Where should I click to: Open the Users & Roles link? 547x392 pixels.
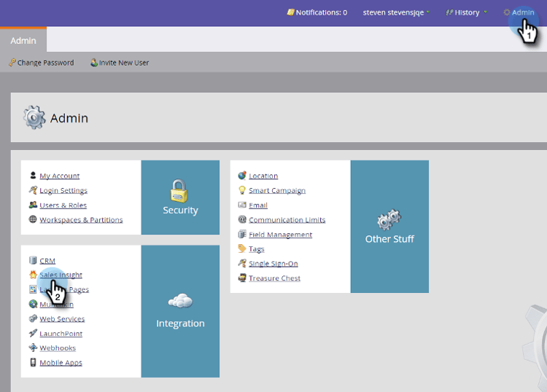[x=63, y=205]
